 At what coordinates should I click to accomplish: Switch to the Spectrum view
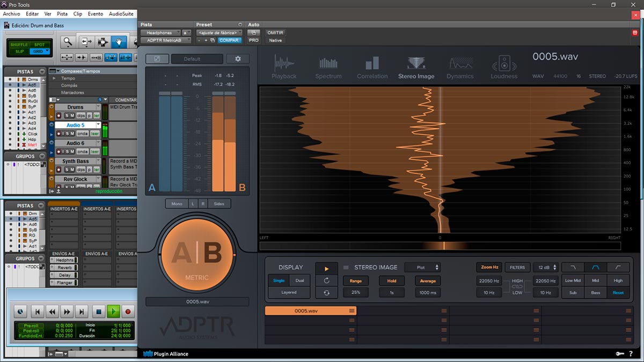point(328,67)
